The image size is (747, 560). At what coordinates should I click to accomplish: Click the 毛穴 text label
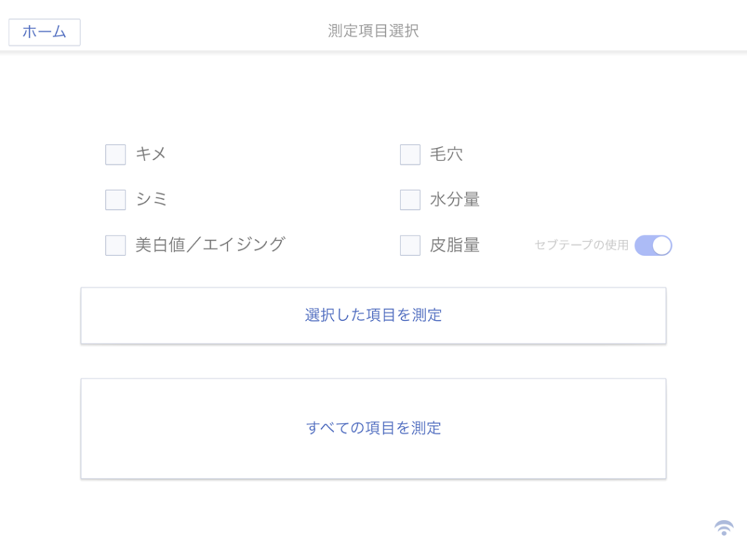click(446, 154)
